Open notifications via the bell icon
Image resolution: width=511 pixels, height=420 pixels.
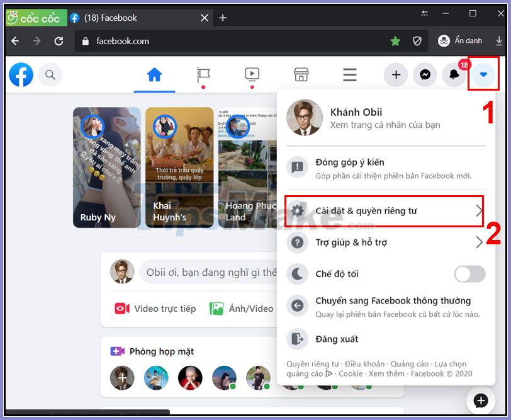(454, 74)
